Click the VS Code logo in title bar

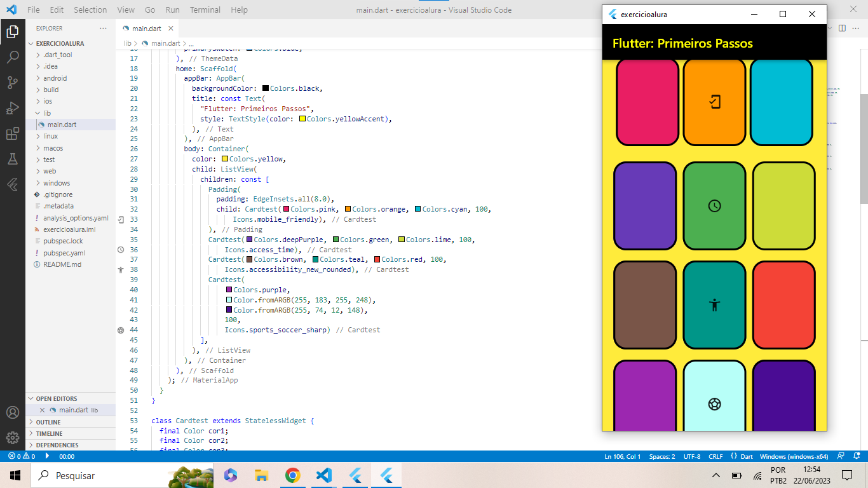11,10
